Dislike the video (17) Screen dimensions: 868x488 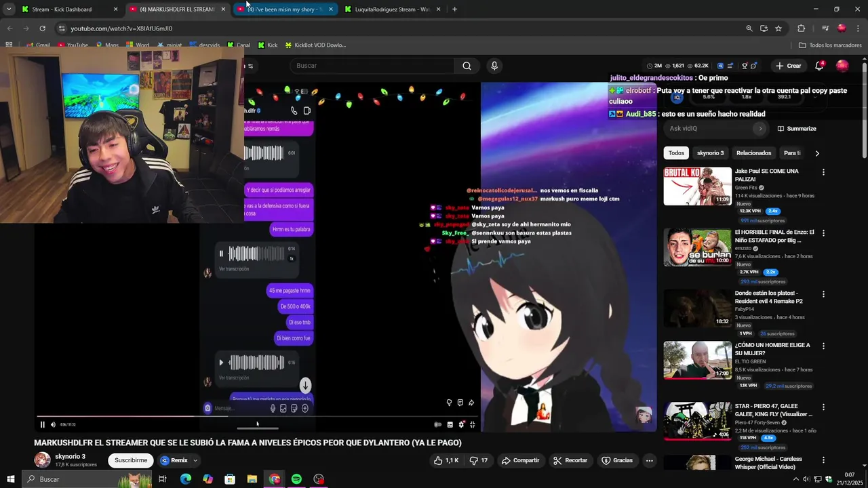[x=479, y=460]
